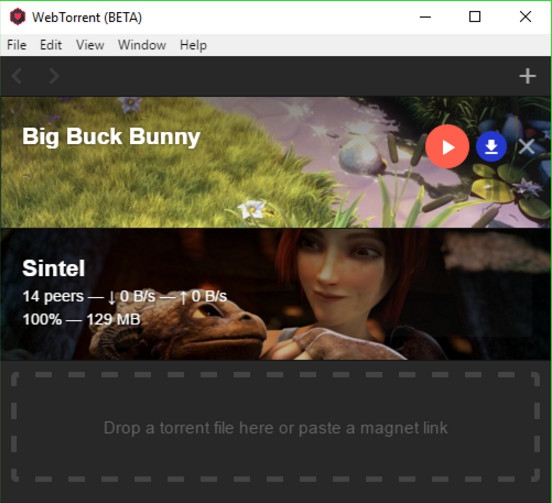Open the Edit menu
The width and height of the screenshot is (552, 503).
[51, 45]
